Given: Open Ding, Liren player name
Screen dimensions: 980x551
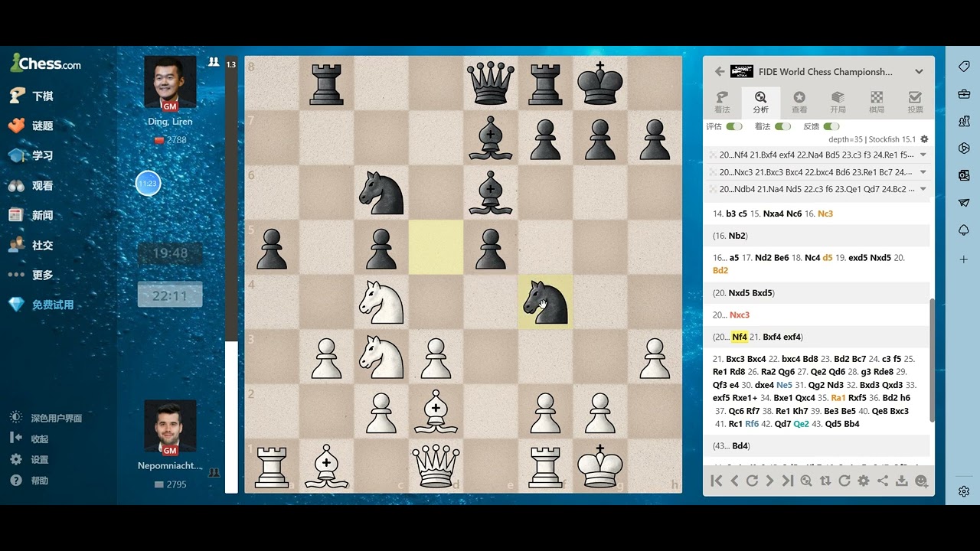Looking at the screenshot, I should [x=170, y=122].
